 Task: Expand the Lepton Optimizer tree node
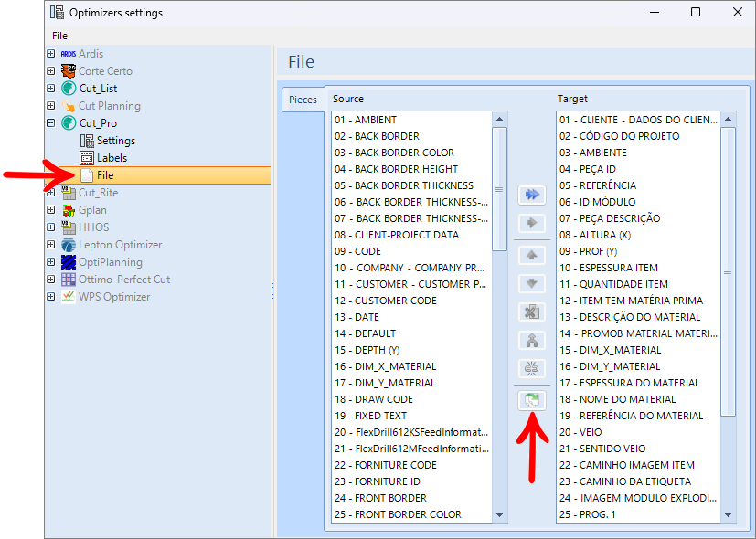pos(50,244)
